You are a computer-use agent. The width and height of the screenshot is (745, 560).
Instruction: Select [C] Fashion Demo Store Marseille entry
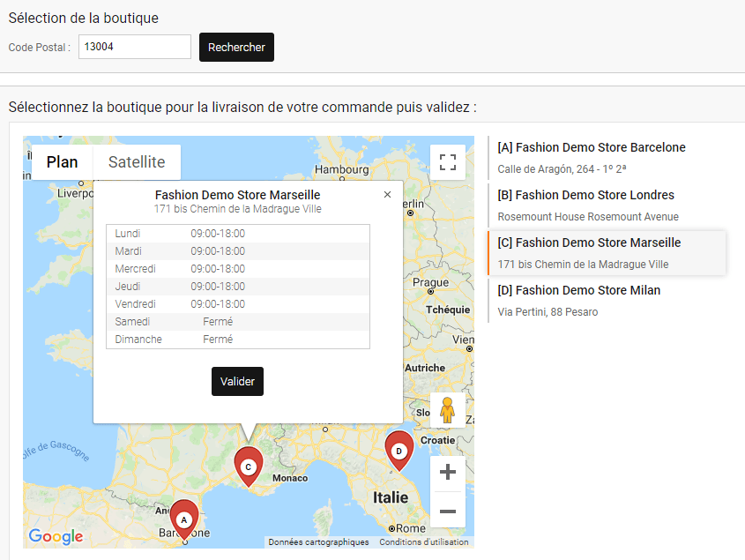(x=607, y=253)
